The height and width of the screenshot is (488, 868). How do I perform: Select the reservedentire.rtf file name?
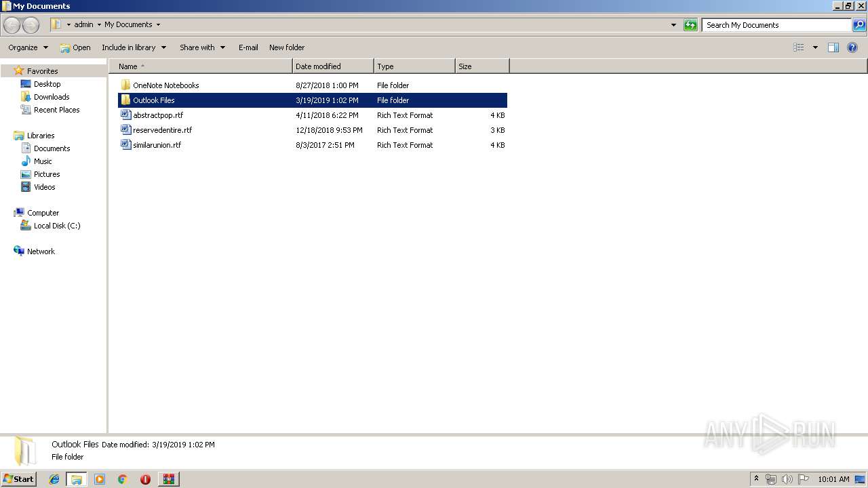click(x=163, y=130)
